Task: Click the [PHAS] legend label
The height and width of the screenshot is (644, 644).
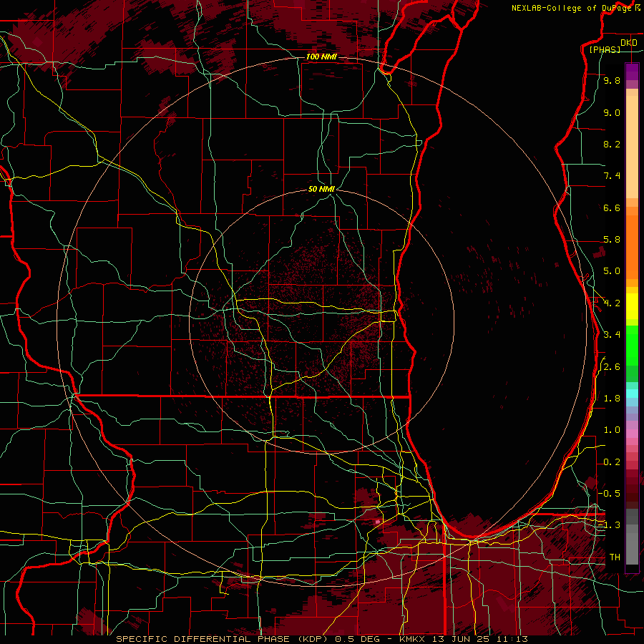Action: [605, 49]
